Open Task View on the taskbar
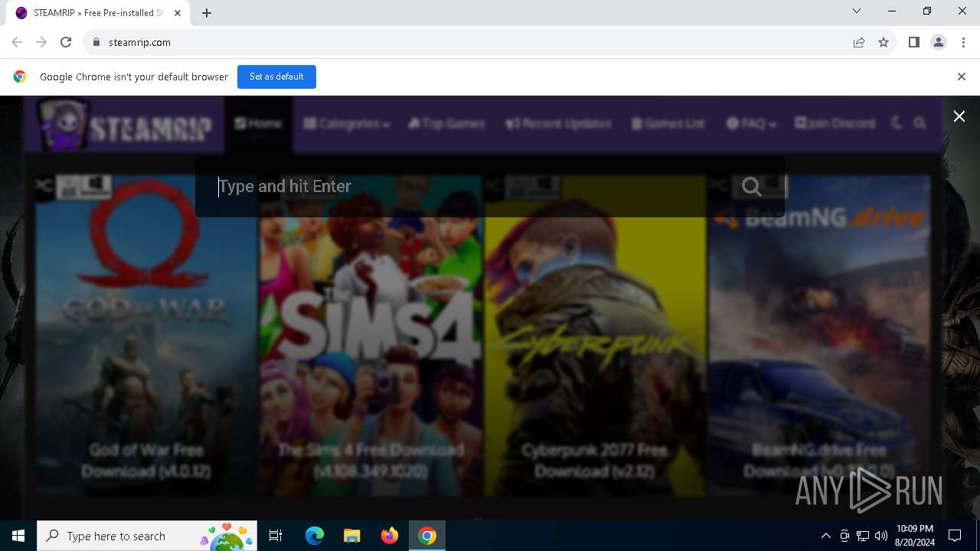Viewport: 980px width, 551px height. click(x=276, y=536)
